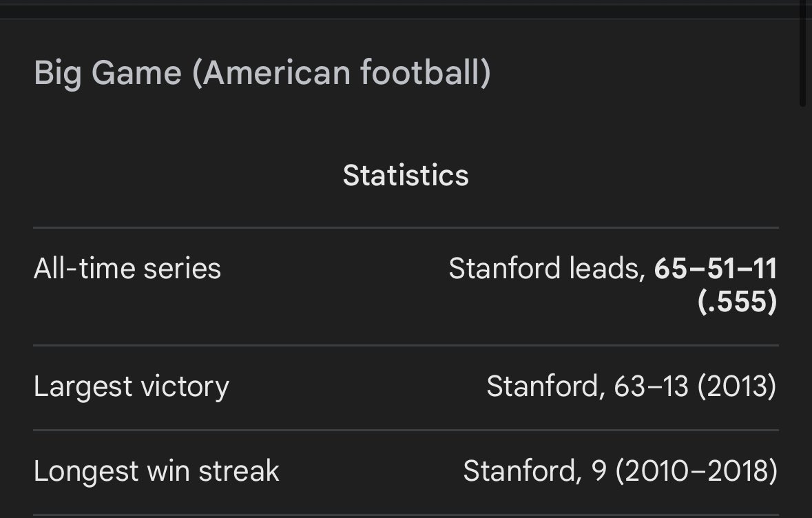
Task: Select the bold 65–51–11 series record
Action: 715,269
